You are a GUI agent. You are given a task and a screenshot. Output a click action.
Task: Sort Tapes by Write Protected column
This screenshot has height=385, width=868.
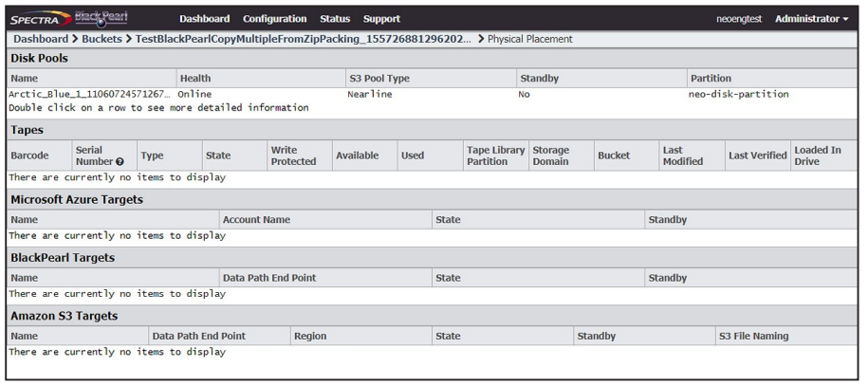(x=300, y=156)
